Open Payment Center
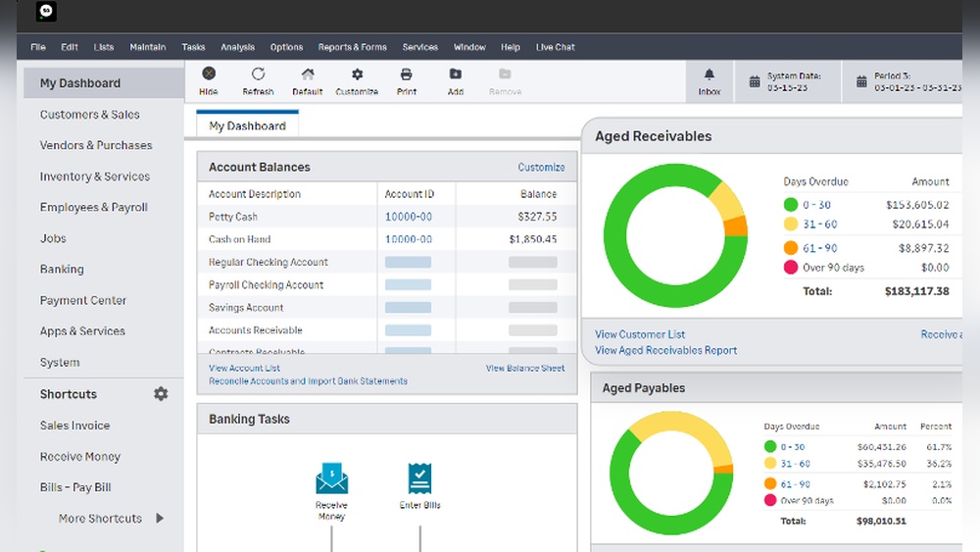This screenshot has width=980, height=552. point(83,300)
